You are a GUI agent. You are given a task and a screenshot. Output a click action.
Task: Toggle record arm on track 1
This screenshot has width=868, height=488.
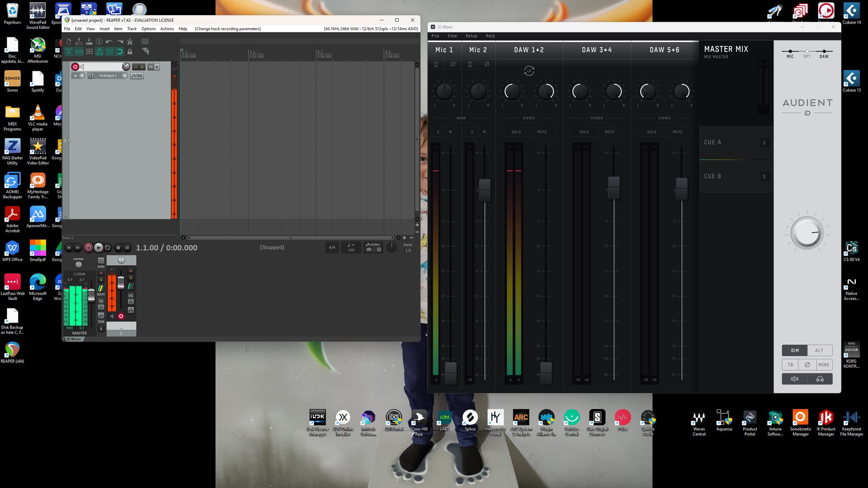pos(75,67)
